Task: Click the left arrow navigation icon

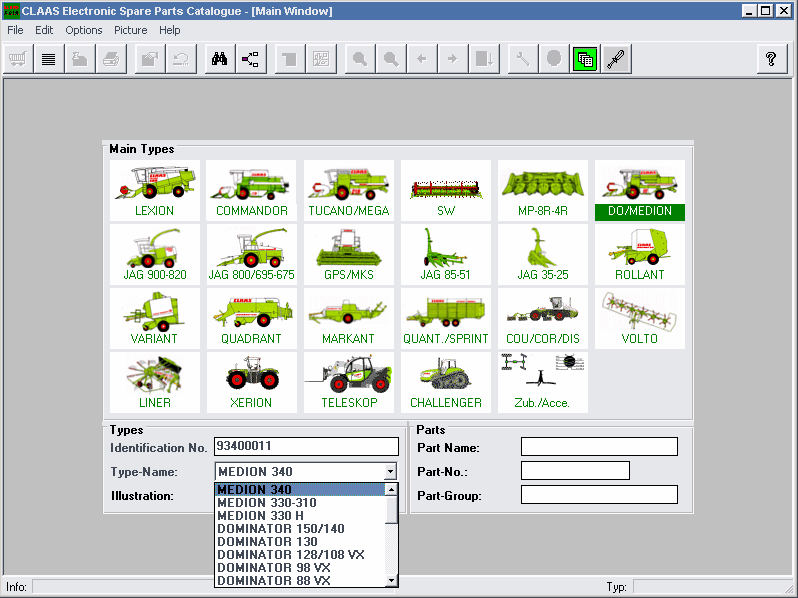Action: tap(422, 59)
